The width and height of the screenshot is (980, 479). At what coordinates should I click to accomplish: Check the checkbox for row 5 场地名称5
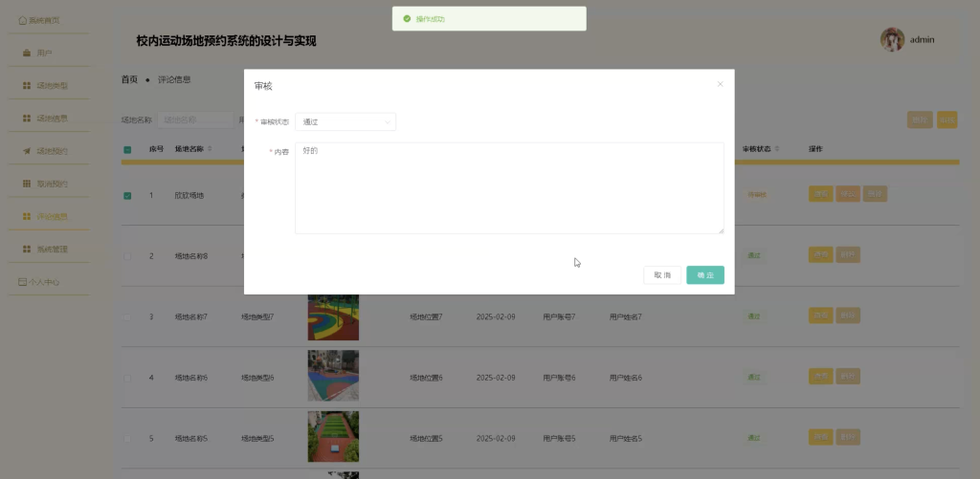pos(127,439)
